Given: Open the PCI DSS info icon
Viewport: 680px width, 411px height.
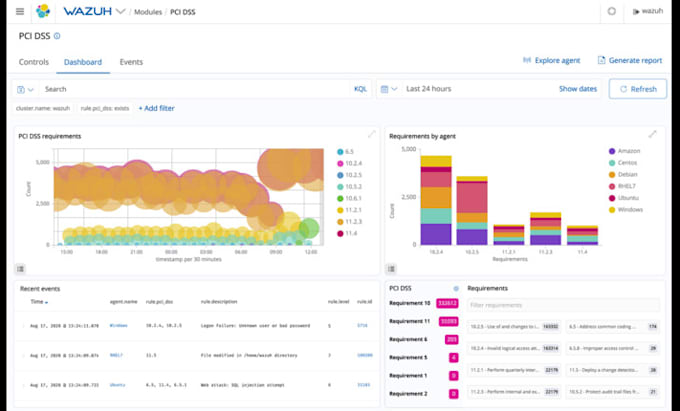Looking at the screenshot, I should tap(57, 36).
